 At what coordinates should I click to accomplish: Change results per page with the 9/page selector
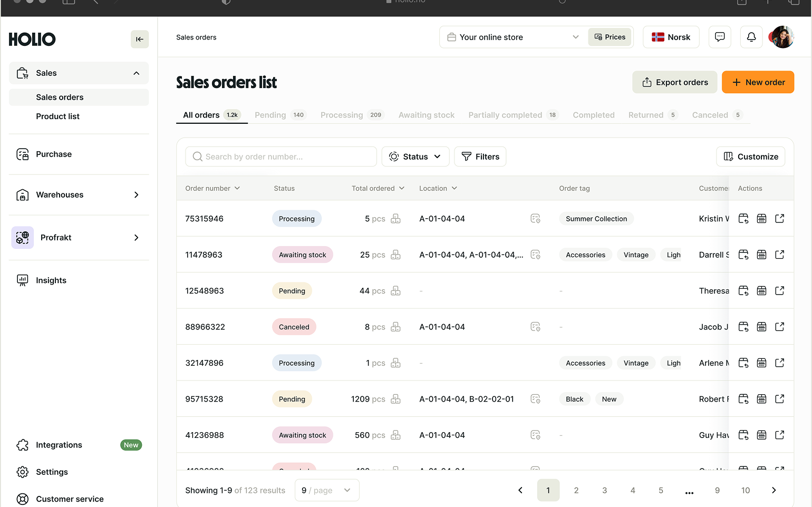tap(326, 490)
